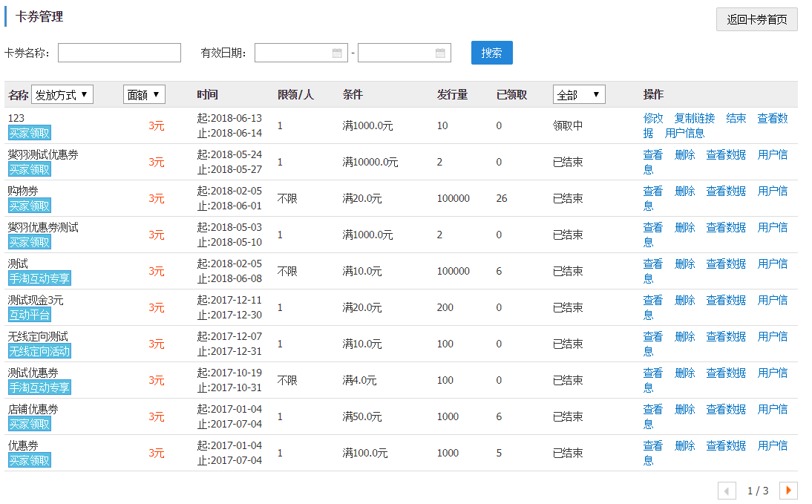The image size is (812, 504).
Task: Click 结束 for coupon 123
Action: 736,118
